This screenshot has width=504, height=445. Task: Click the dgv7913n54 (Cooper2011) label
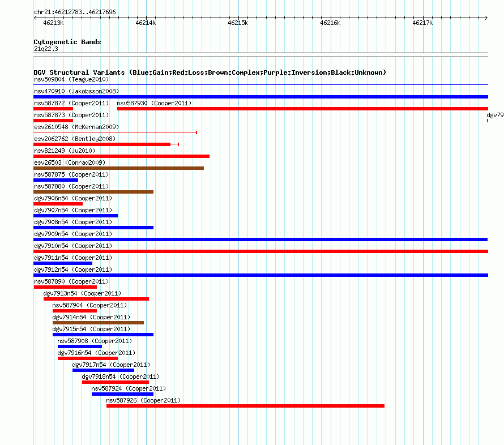tap(82, 293)
